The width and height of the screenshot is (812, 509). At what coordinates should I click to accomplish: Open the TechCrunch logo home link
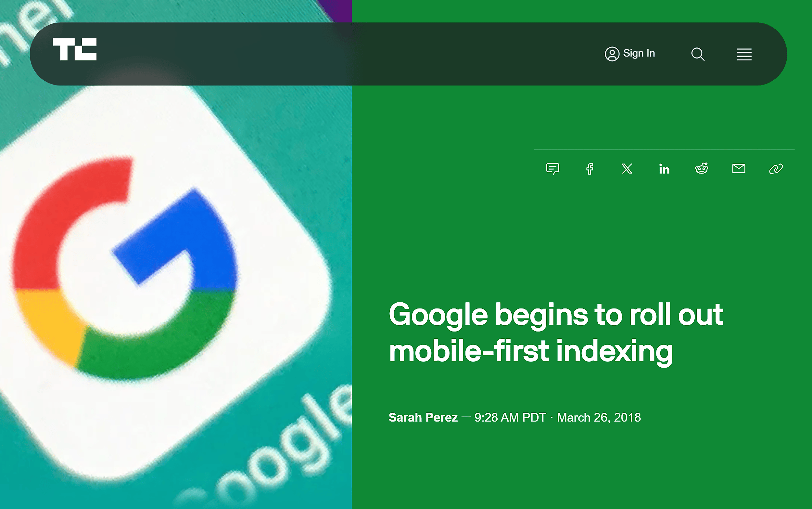pyautogui.click(x=75, y=49)
